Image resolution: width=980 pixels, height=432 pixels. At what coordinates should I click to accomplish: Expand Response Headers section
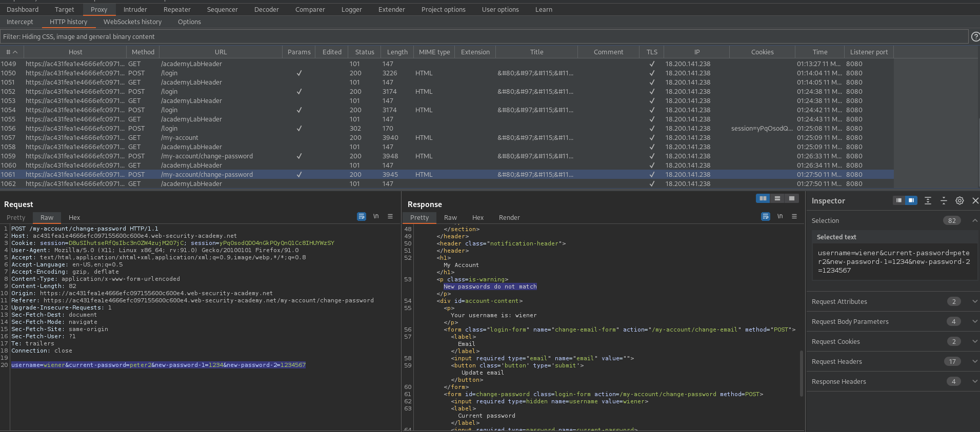click(x=974, y=381)
